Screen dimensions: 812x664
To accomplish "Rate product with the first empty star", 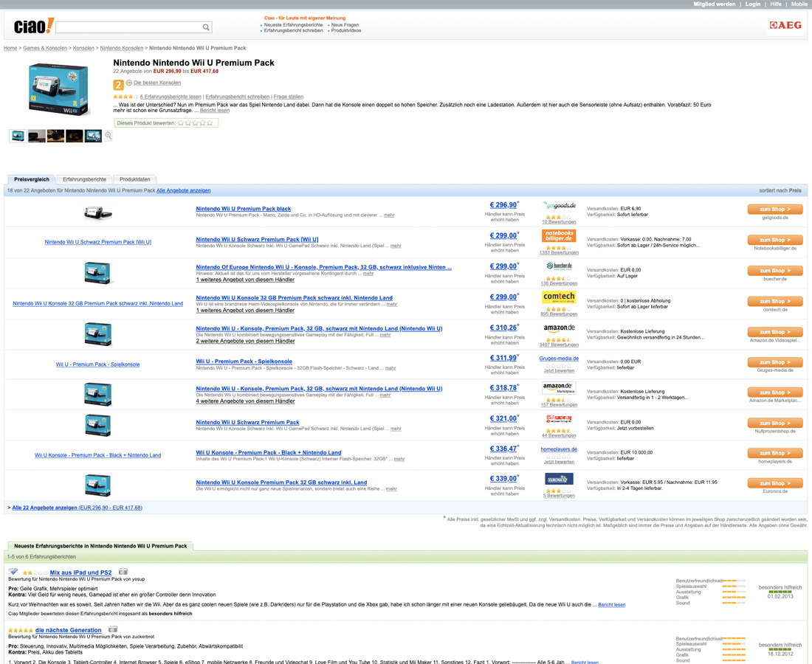I will click(181, 123).
